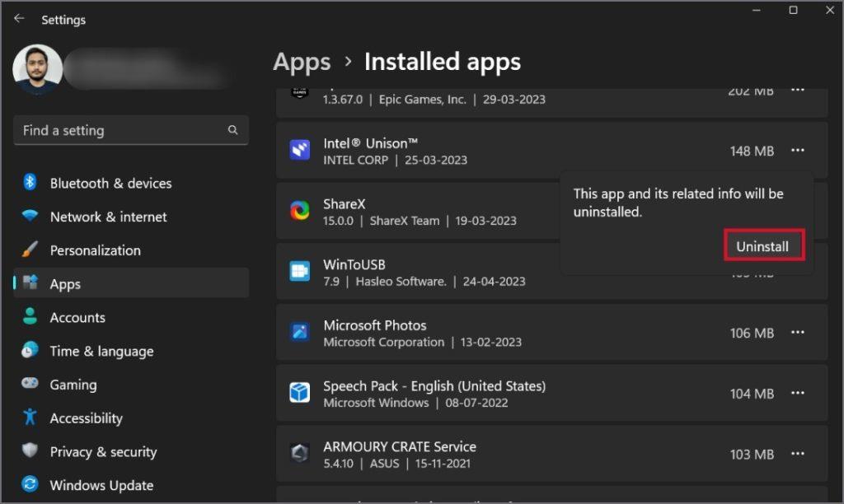Click the Apps icon in sidebar

pyautogui.click(x=30, y=282)
